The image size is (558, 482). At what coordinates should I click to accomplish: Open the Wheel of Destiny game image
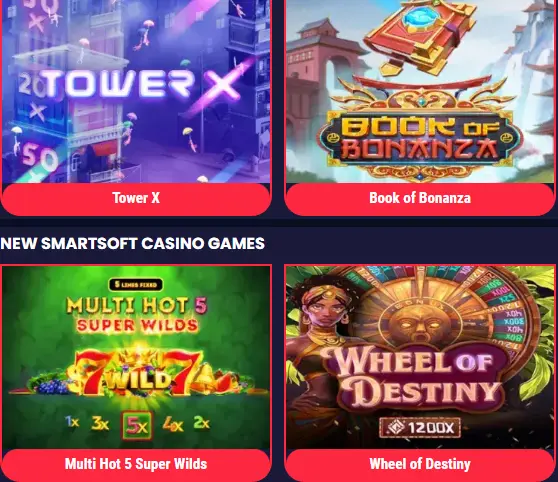point(420,357)
